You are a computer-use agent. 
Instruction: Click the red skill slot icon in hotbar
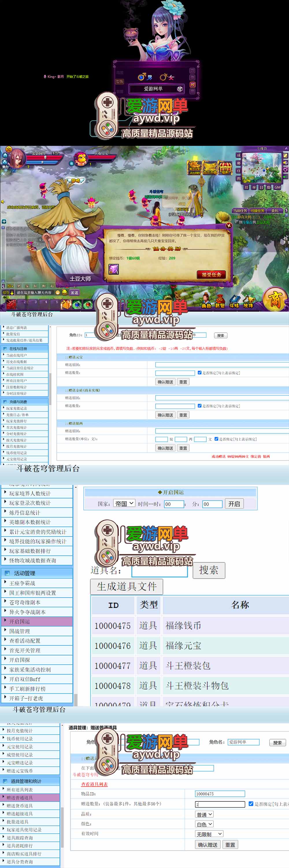point(12,305)
